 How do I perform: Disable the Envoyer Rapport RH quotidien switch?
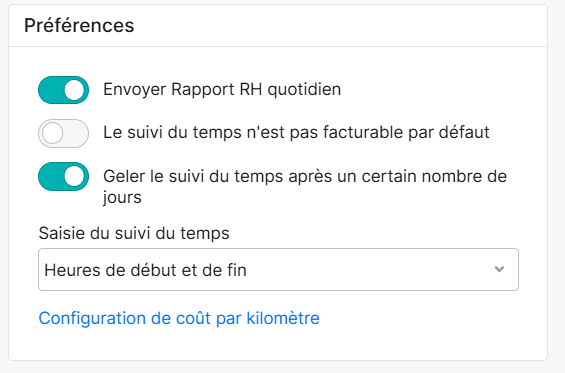(x=63, y=90)
